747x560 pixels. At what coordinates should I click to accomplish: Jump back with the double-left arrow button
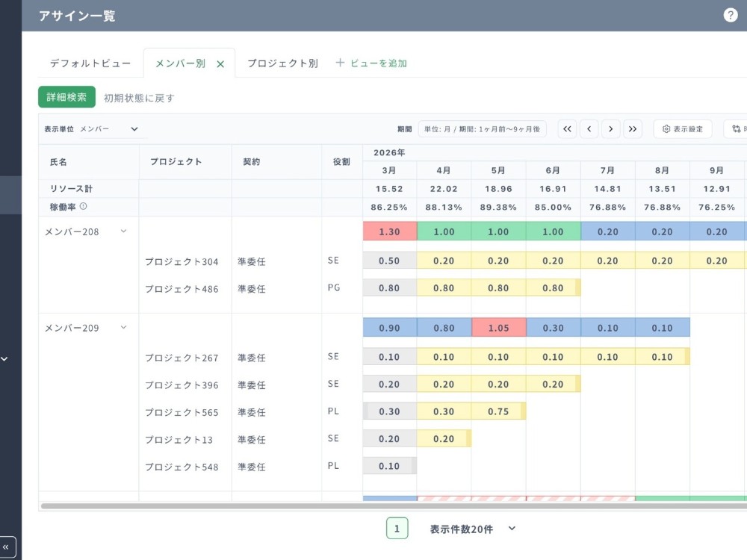point(567,129)
